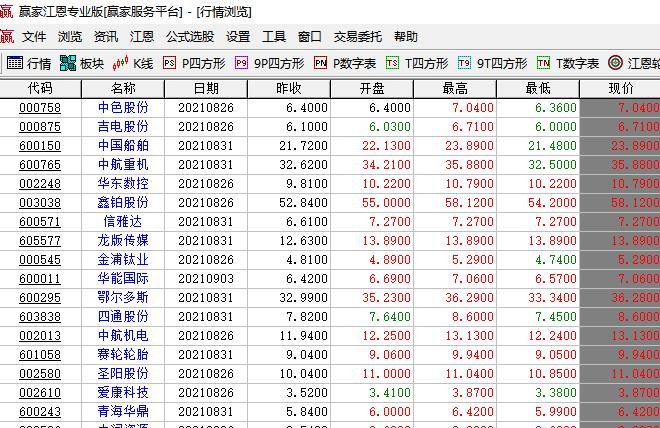Open stock code 601058
Screen dimensions: 660x428
40,355
